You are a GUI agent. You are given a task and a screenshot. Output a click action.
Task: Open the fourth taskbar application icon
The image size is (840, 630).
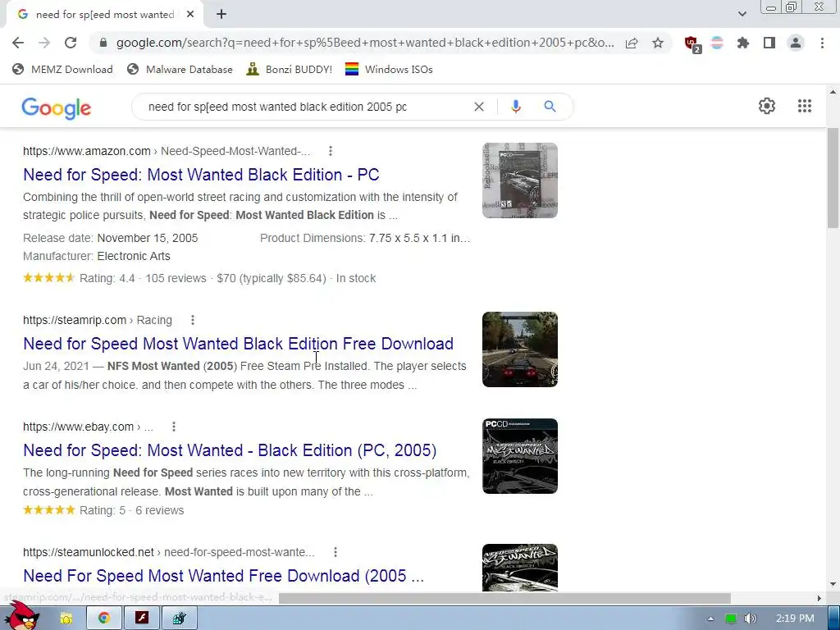click(x=180, y=619)
